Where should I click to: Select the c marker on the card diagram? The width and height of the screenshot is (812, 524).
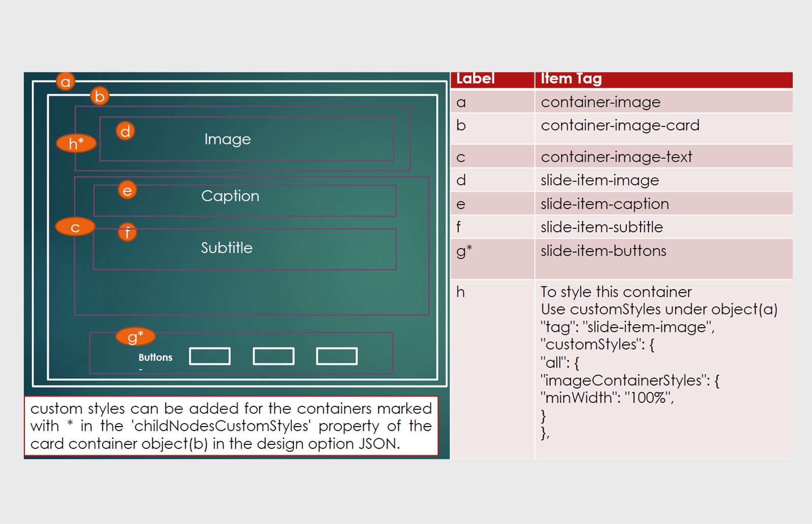point(75,227)
